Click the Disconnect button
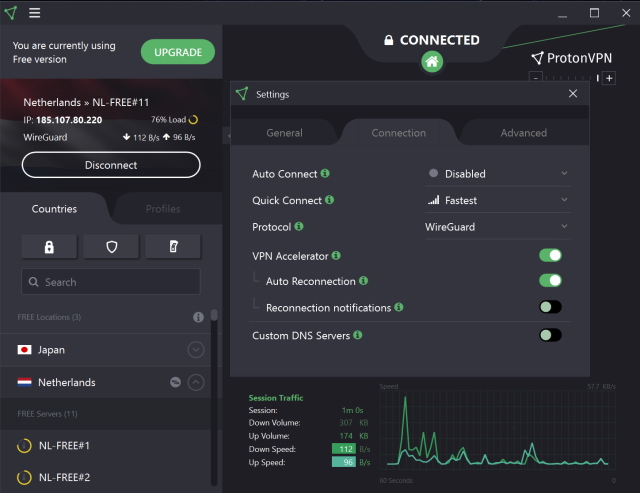Image resolution: width=640 pixels, height=493 pixels. (111, 165)
